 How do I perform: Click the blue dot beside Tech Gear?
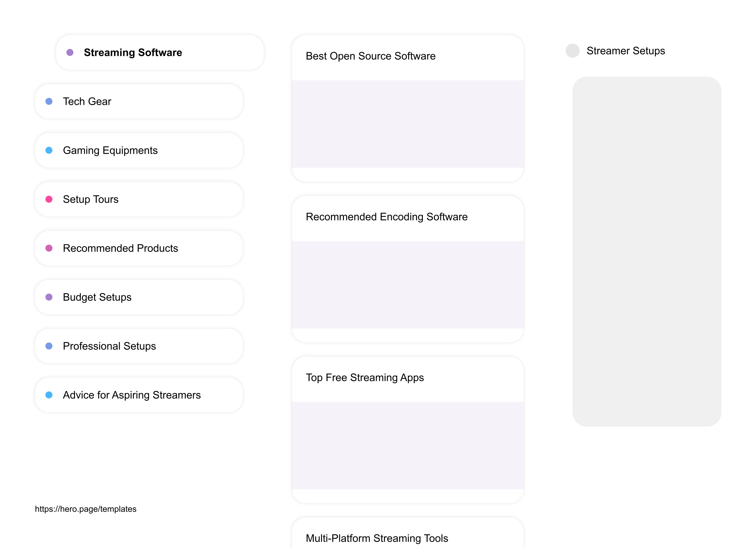point(49,101)
